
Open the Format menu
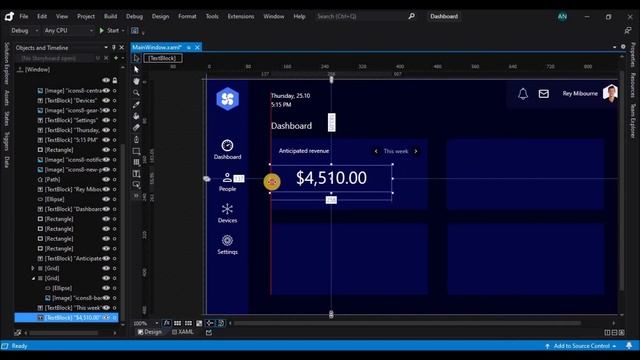click(x=187, y=16)
